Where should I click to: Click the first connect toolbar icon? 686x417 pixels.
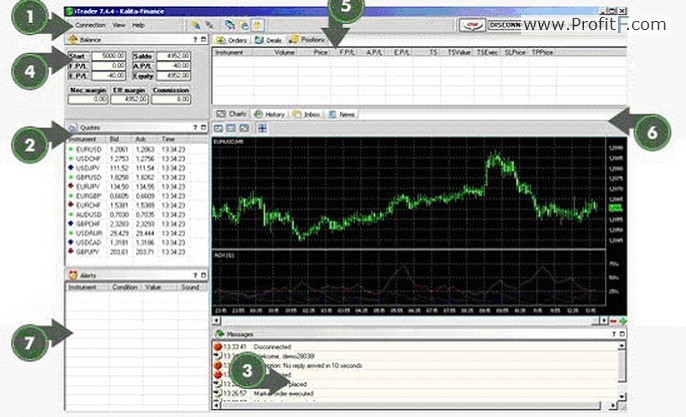click(x=196, y=25)
